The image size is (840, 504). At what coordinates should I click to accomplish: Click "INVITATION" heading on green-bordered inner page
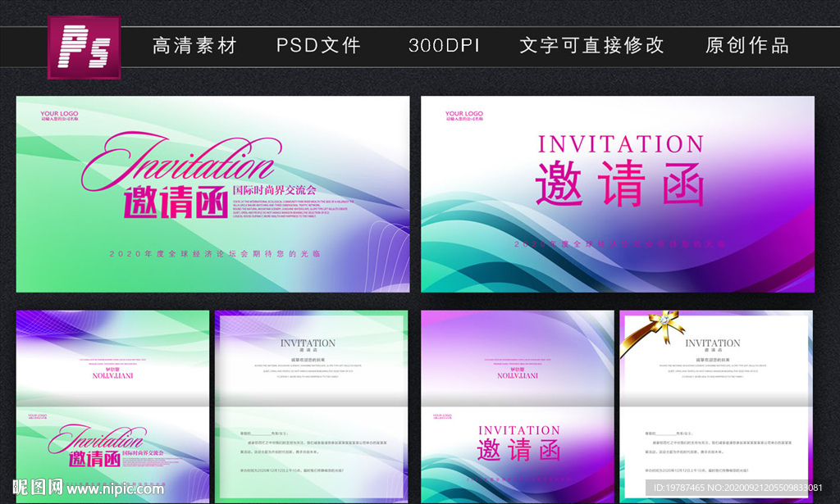click(x=308, y=343)
